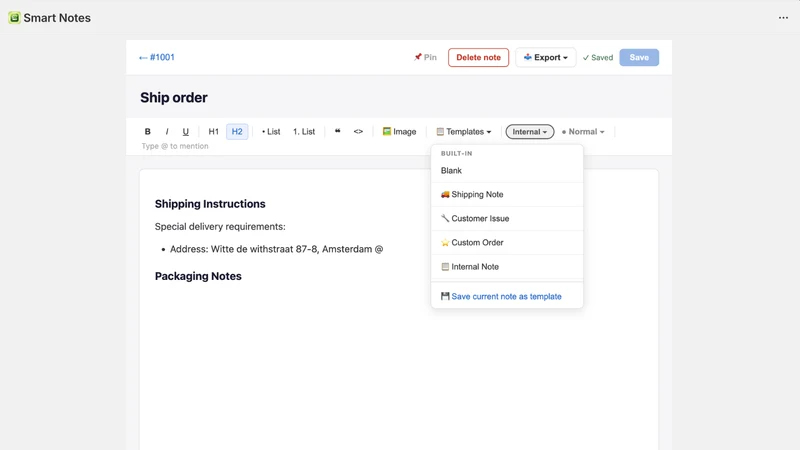Click the Shipping Instructions heading
This screenshot has width=800, height=450.
click(210, 204)
